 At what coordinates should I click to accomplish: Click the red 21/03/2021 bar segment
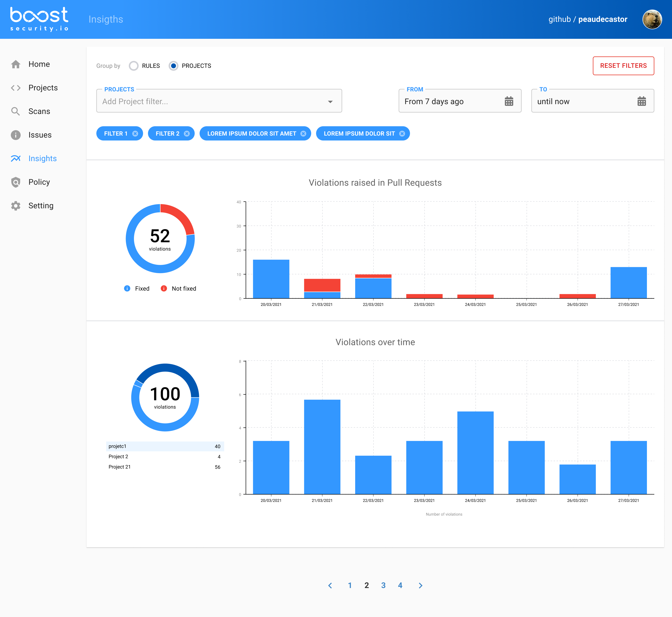click(x=322, y=285)
